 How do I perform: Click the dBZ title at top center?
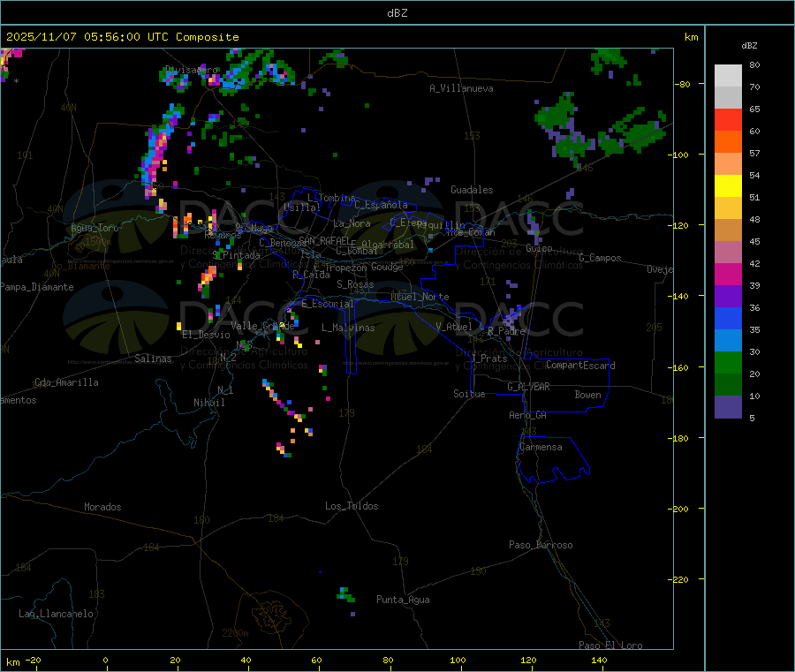(x=397, y=13)
